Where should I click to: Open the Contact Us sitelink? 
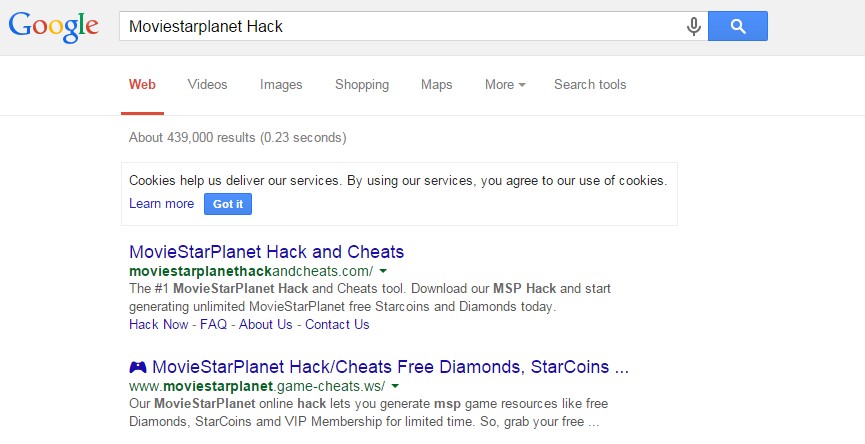[337, 324]
